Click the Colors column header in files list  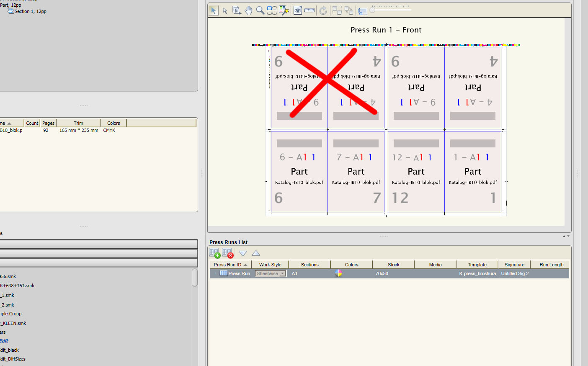coord(113,123)
